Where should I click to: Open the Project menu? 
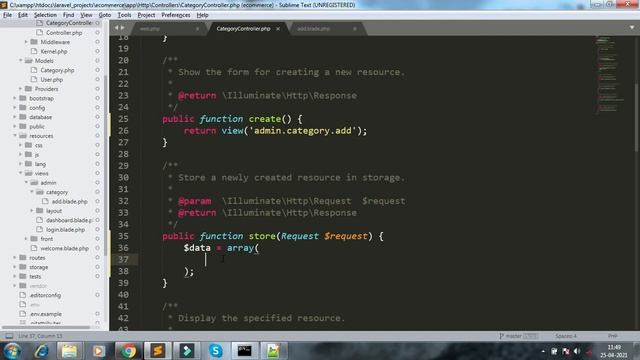tap(146, 15)
